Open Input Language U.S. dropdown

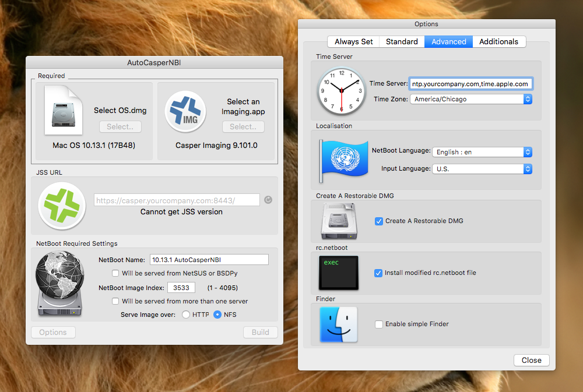[482, 169]
